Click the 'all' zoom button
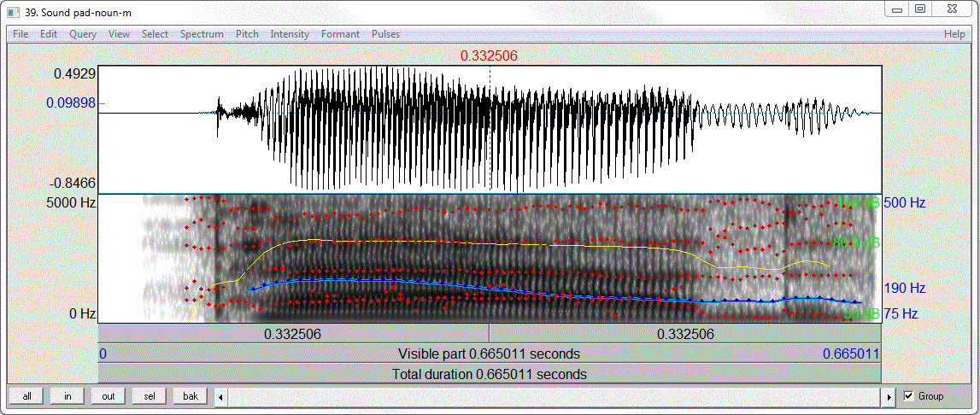The image size is (980, 415). coord(26,396)
